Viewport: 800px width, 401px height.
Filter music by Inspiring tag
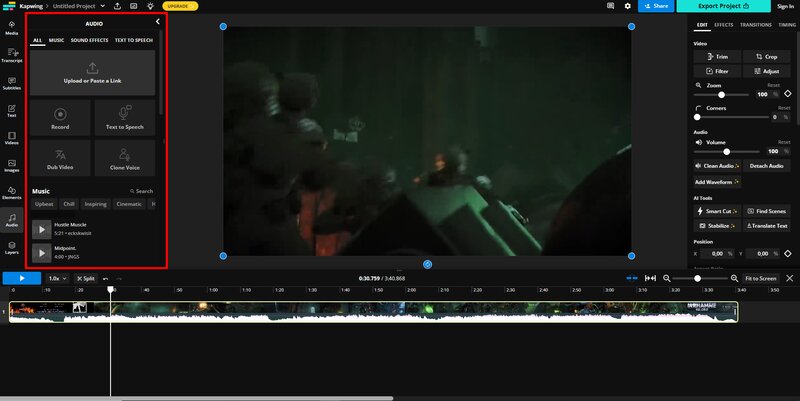click(x=95, y=204)
